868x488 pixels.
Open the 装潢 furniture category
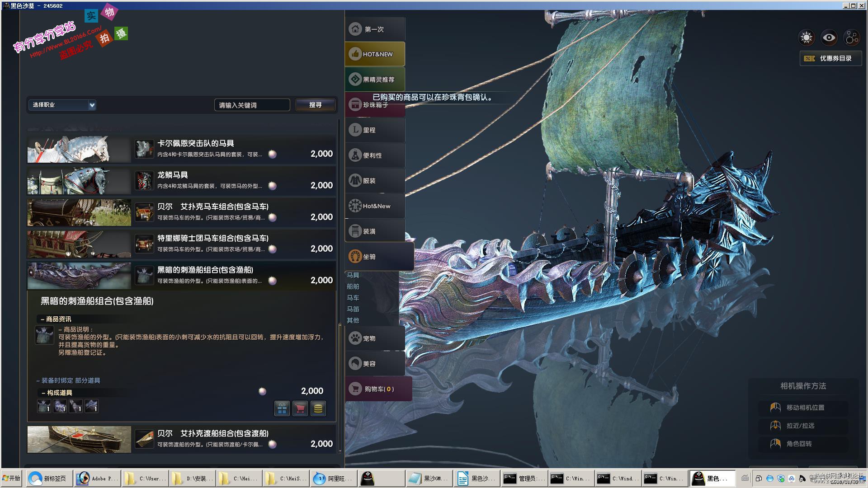(375, 231)
